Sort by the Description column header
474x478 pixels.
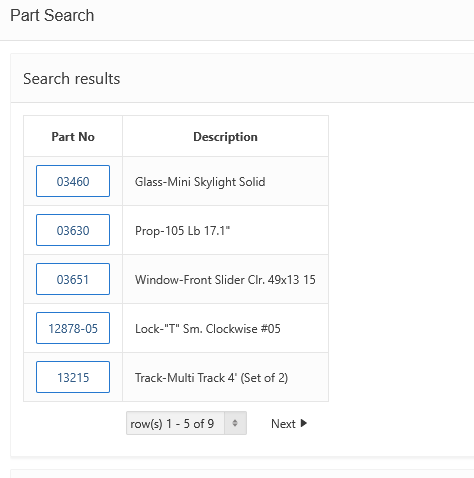click(x=225, y=137)
